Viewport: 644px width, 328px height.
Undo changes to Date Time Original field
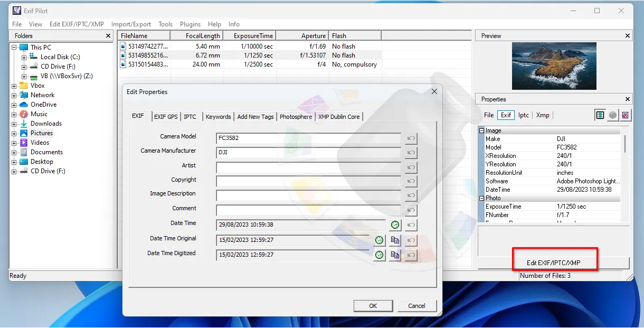(x=411, y=240)
